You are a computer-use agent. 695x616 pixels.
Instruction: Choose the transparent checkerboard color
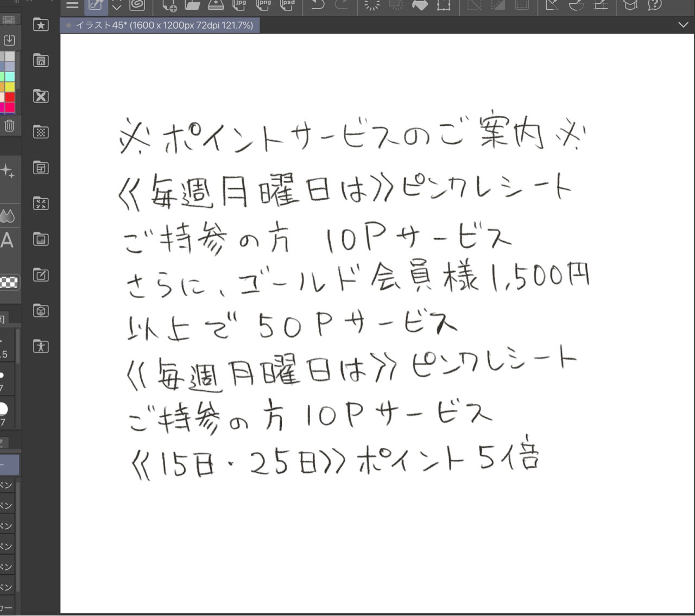9,282
